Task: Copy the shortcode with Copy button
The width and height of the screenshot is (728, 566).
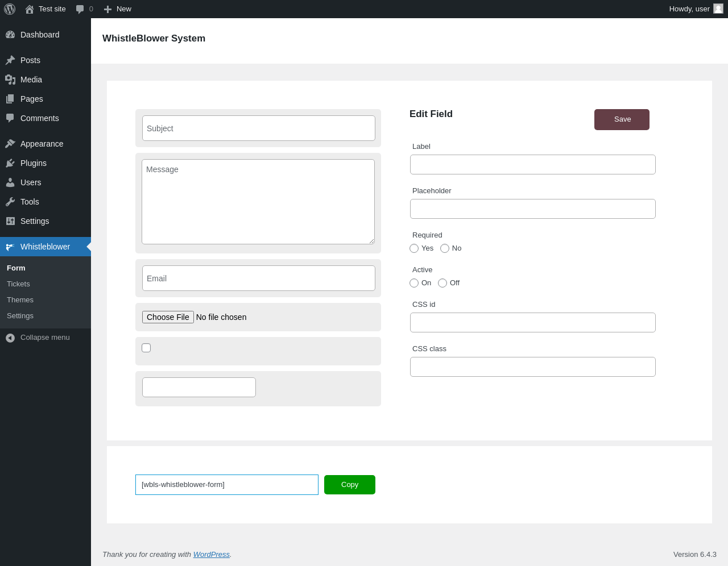Action: (350, 485)
